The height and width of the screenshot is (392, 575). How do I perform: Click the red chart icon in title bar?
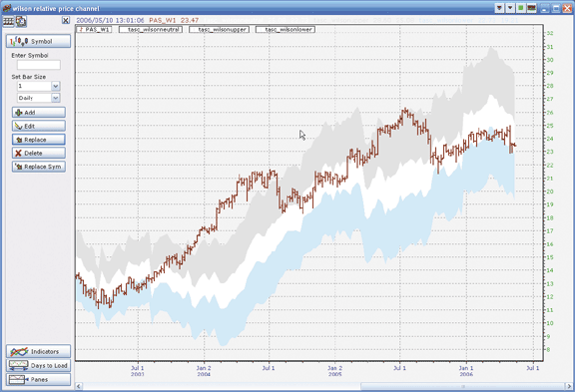(531, 8)
